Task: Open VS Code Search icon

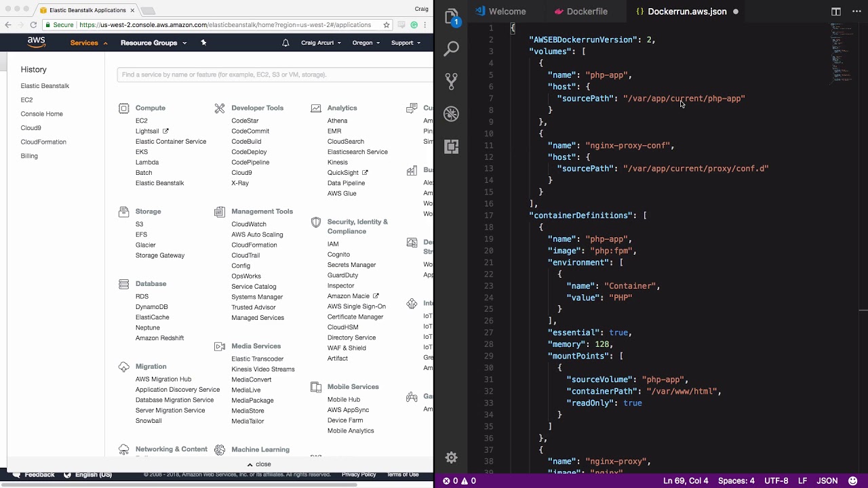Action: [451, 49]
